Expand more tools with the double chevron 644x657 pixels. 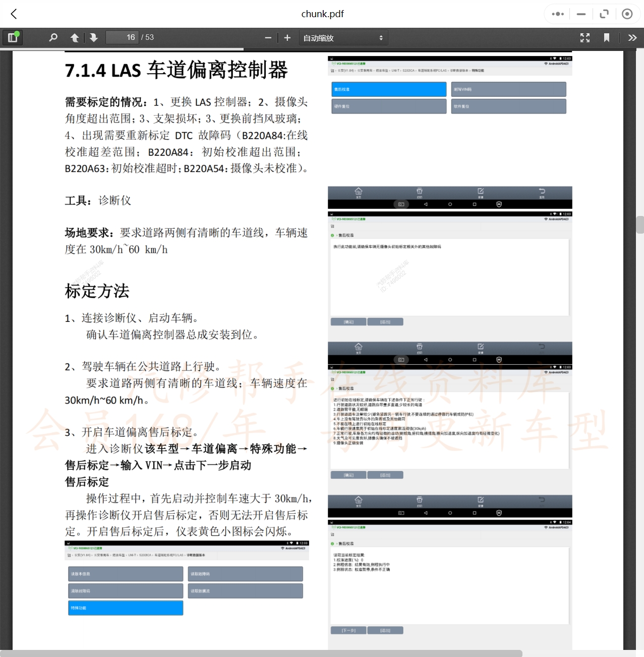click(632, 37)
